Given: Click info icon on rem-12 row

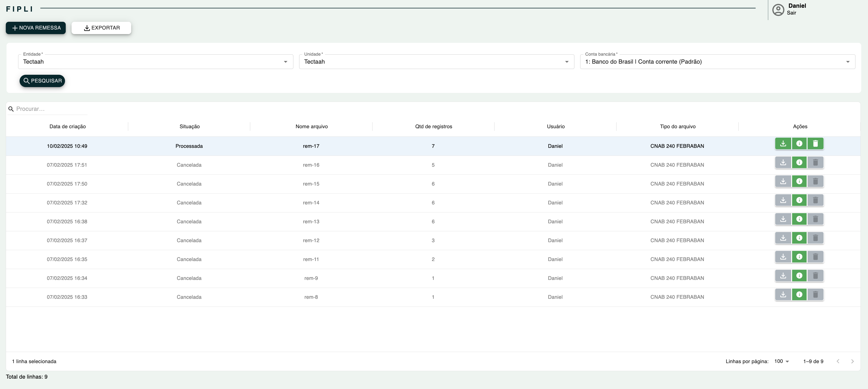Looking at the screenshot, I should pos(799,238).
